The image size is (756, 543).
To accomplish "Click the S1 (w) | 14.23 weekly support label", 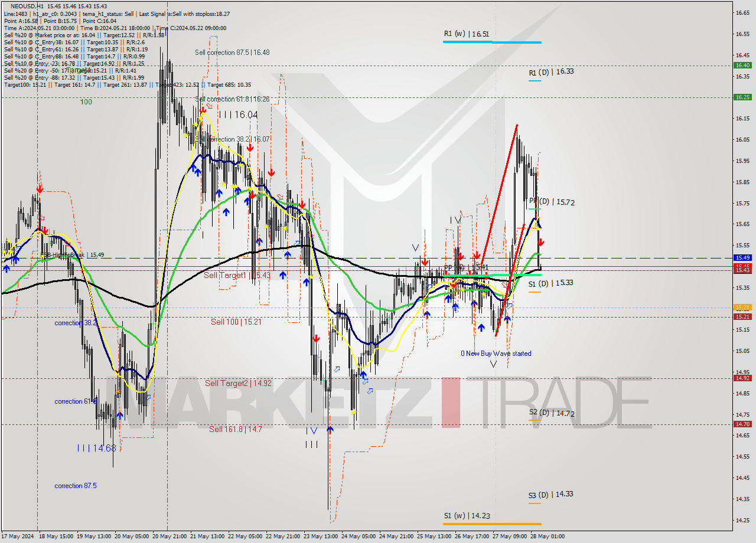I will 467,516.
